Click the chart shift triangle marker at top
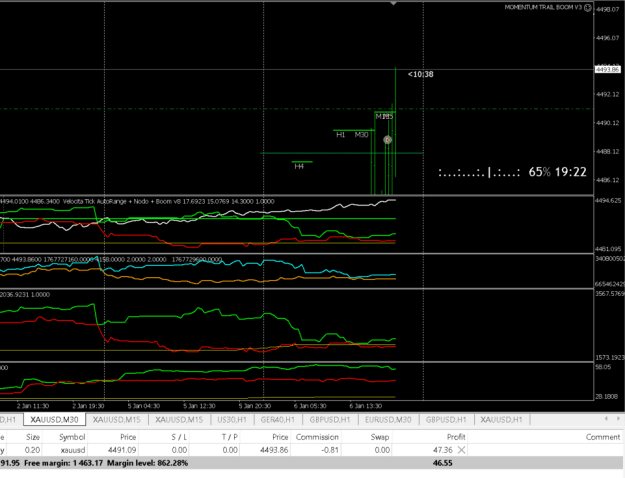 (393, 3)
